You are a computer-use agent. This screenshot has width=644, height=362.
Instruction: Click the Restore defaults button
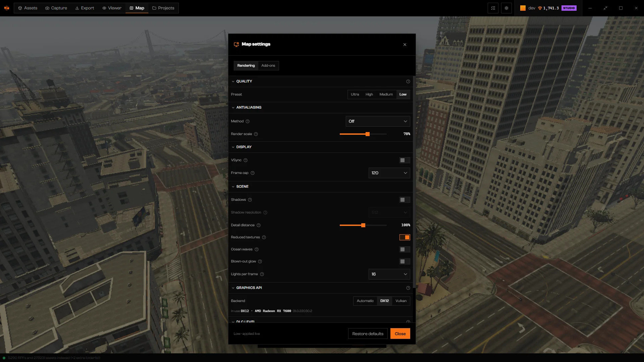click(368, 334)
